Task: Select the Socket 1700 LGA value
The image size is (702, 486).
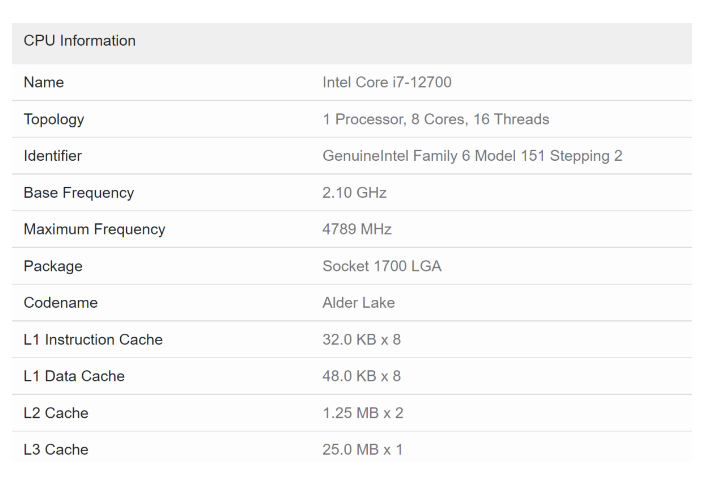Action: 383,266
